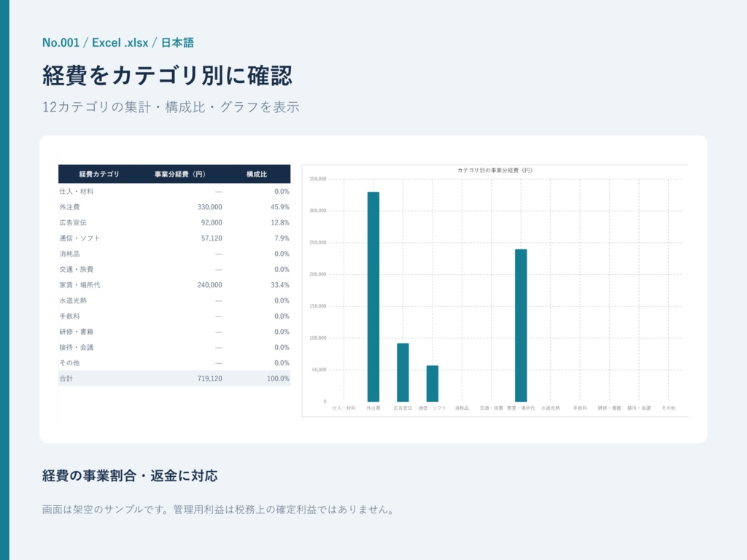Click the "250,000" y-axis label
747x560 pixels.
pos(318,242)
